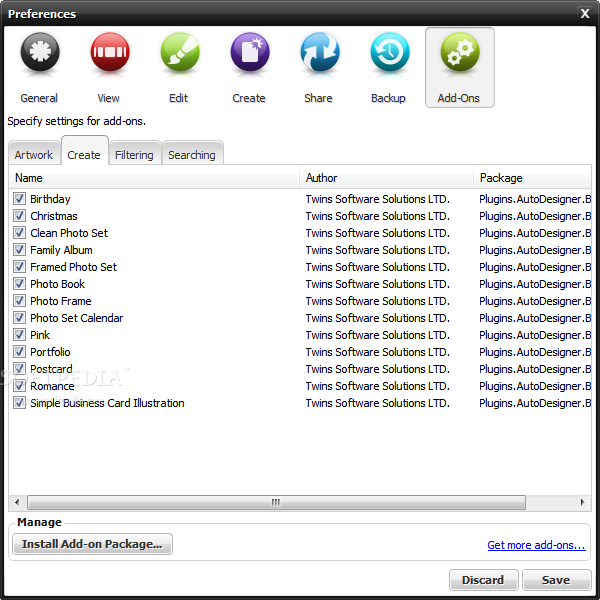600x600 pixels.
Task: Select the Christmas row name
Action: click(54, 216)
